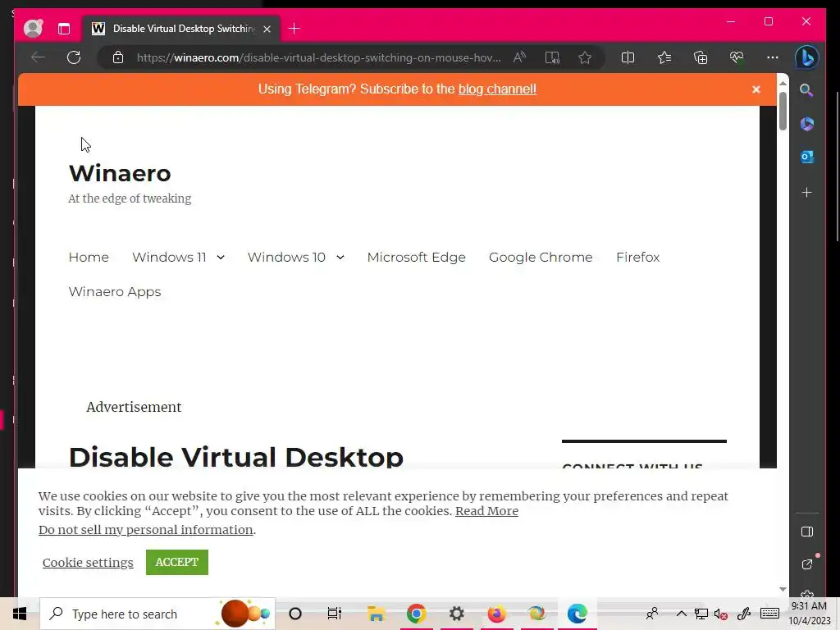
Task: Accept cookies with ACCEPT button
Action: pos(177,562)
